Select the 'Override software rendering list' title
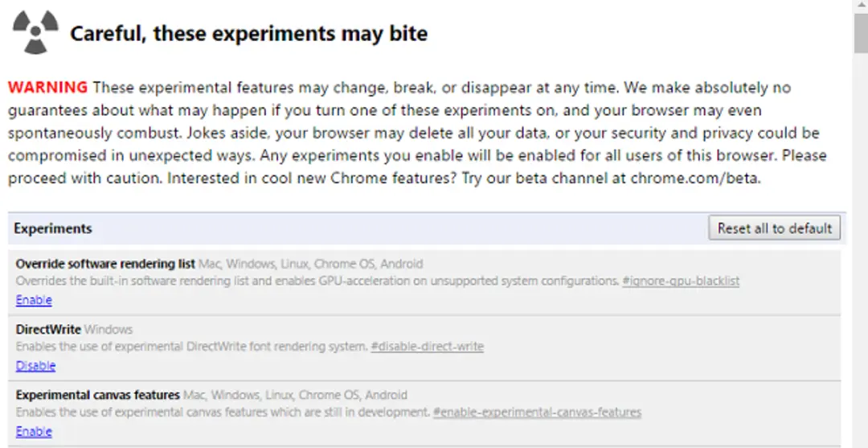This screenshot has width=868, height=448. click(x=105, y=264)
